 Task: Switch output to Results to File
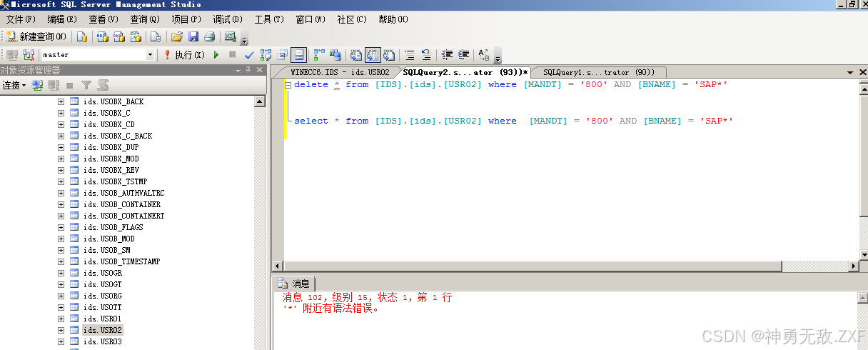[389, 54]
